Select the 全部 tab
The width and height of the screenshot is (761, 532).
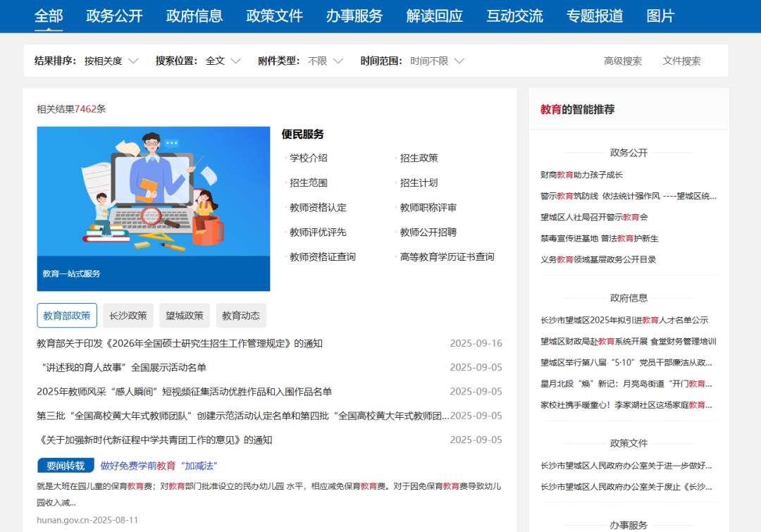point(49,16)
